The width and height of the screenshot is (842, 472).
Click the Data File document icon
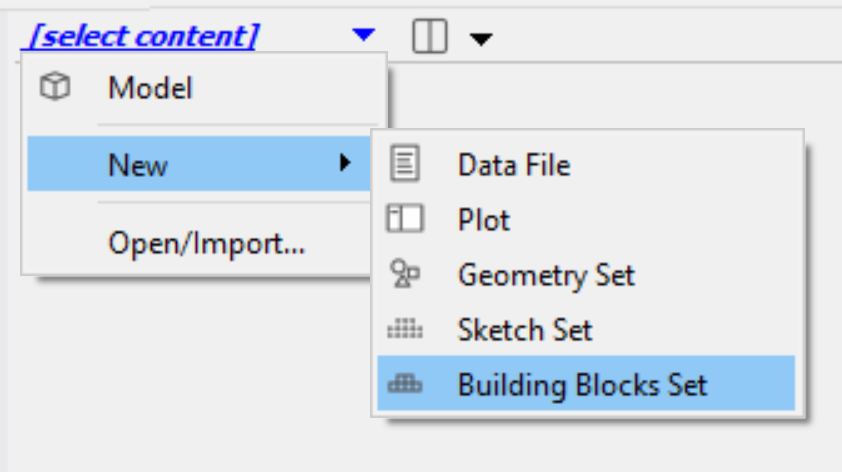tap(405, 164)
